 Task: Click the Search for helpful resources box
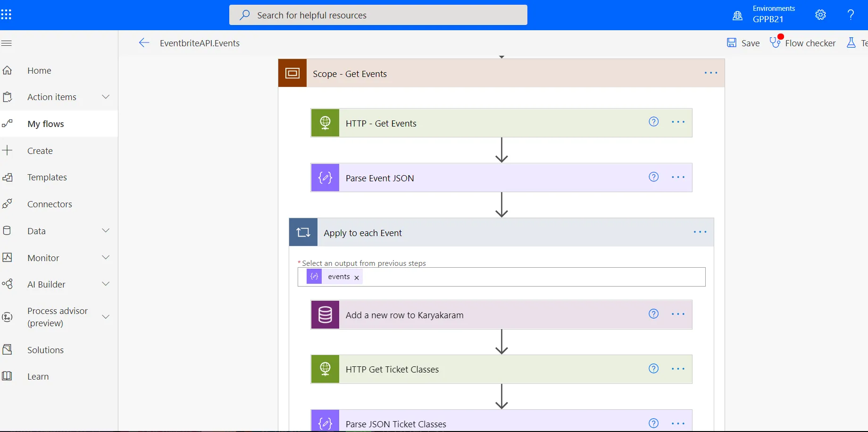click(x=378, y=15)
